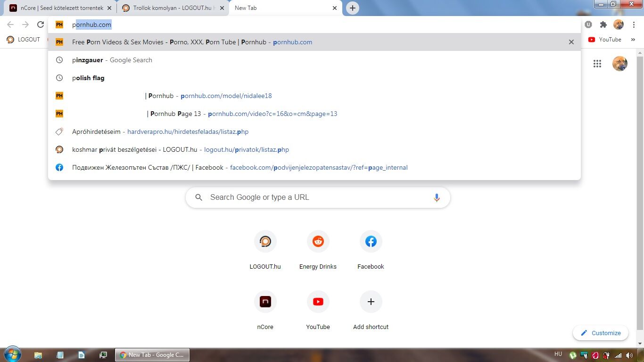This screenshot has width=644, height=362.
Task: Click the HU language indicator
Action: coord(558,354)
